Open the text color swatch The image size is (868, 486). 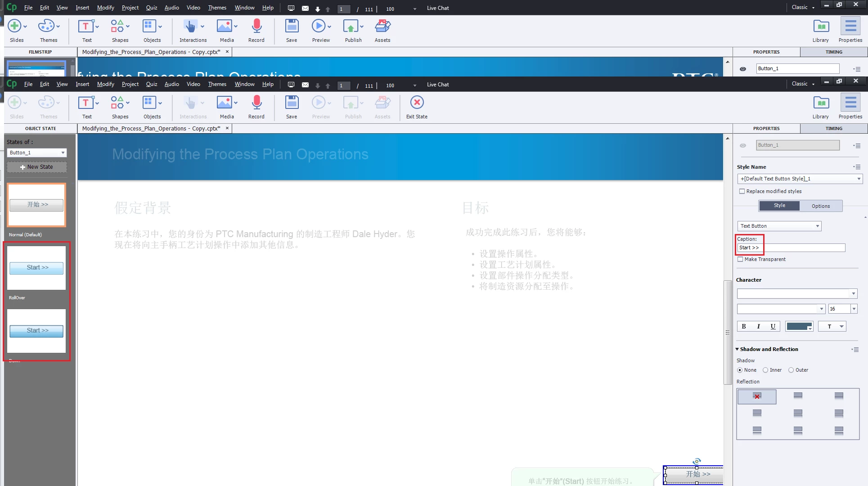tap(799, 326)
